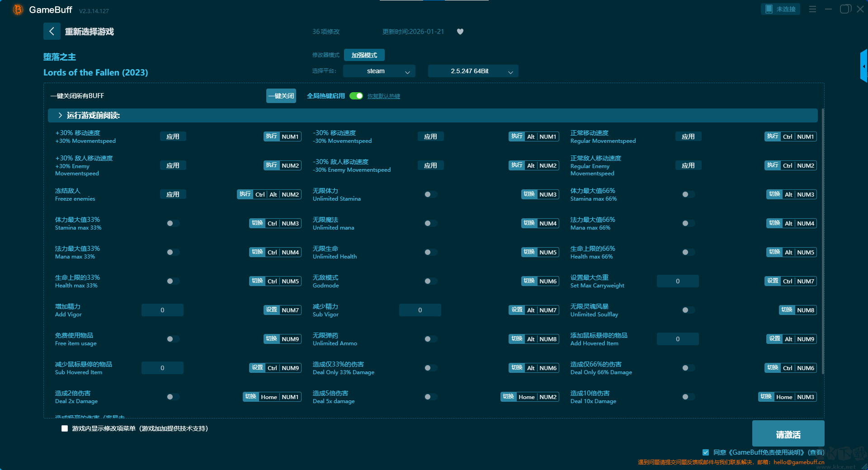Click the Add Vigor value input field
The height and width of the screenshot is (470, 868).
tap(162, 310)
